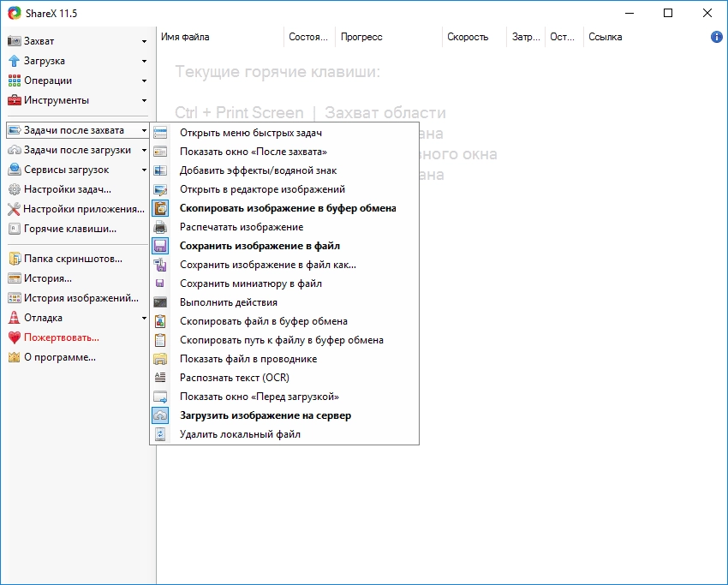Screen dimensions: 728x585
Task: Sort by Скорость column header
Action: coord(474,37)
